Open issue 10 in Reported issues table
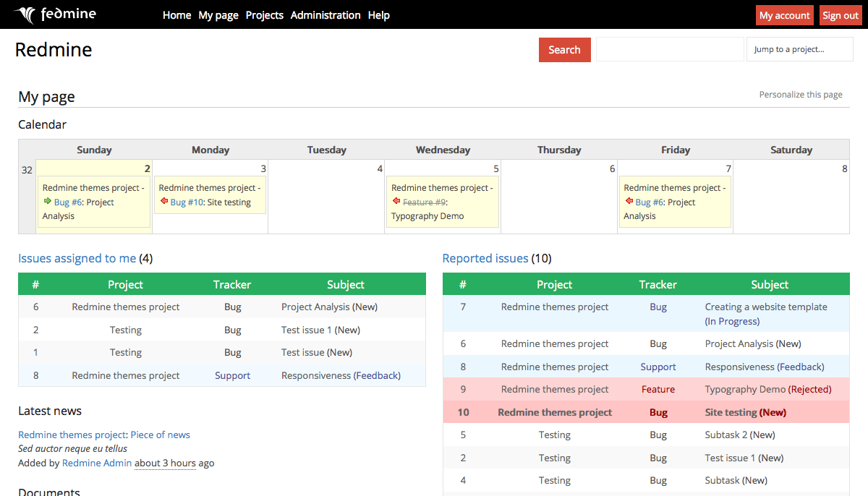The height and width of the screenshot is (496, 868). coord(463,412)
